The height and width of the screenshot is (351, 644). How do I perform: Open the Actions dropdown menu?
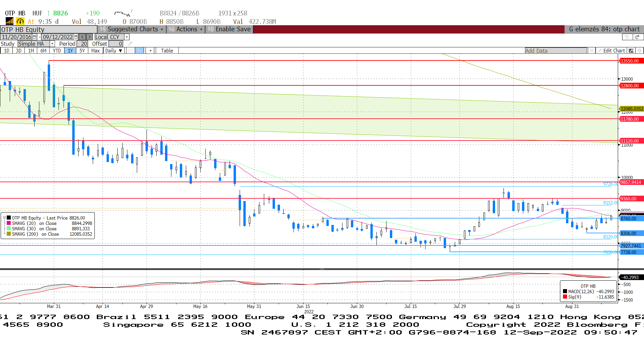186,29
